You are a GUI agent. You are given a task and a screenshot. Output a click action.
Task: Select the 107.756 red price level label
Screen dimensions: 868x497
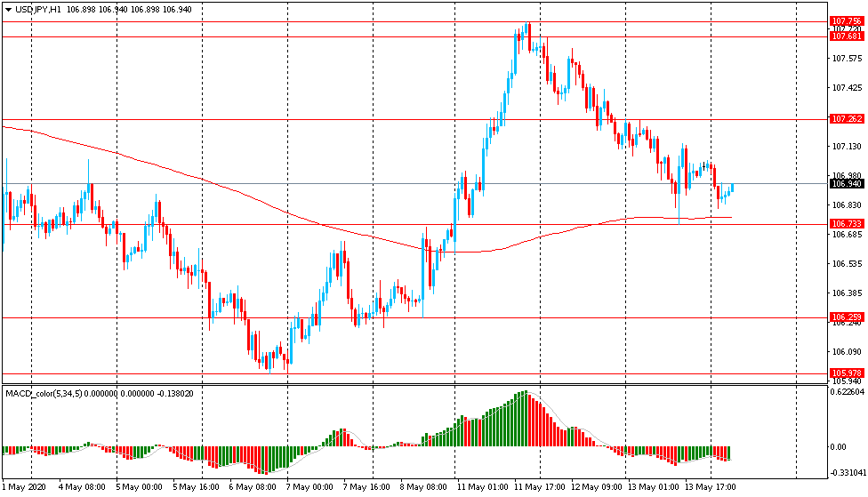pos(847,21)
